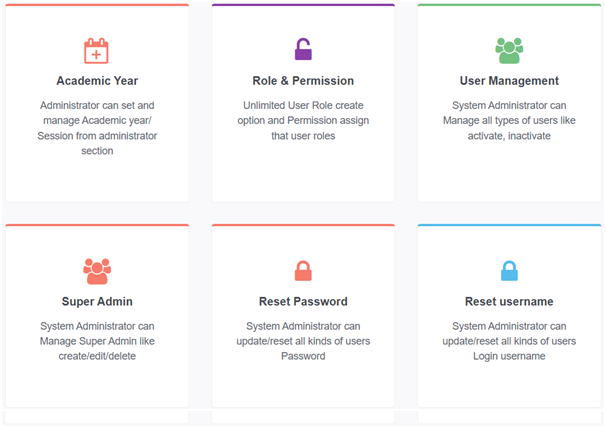Click the update/reset users Password description

(303, 341)
